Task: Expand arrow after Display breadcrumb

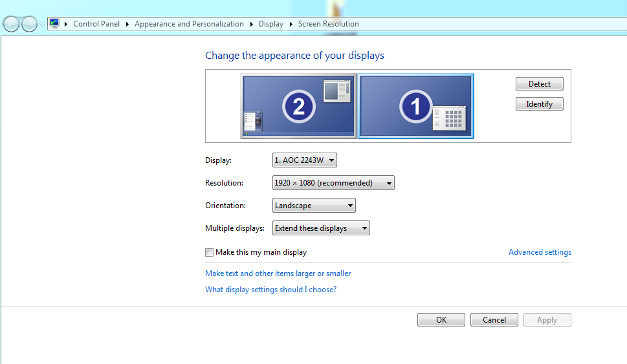Action: pos(291,24)
